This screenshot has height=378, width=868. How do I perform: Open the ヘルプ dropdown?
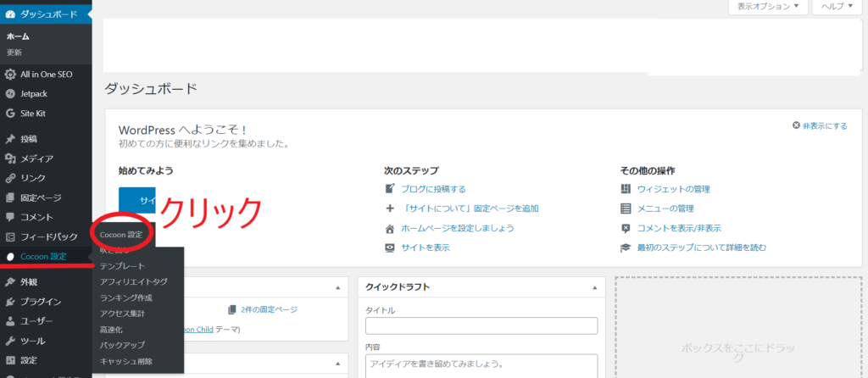tap(837, 7)
